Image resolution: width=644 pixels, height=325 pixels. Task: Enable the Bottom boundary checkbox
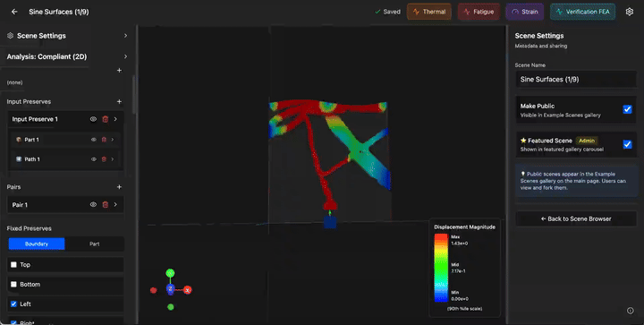pos(13,285)
